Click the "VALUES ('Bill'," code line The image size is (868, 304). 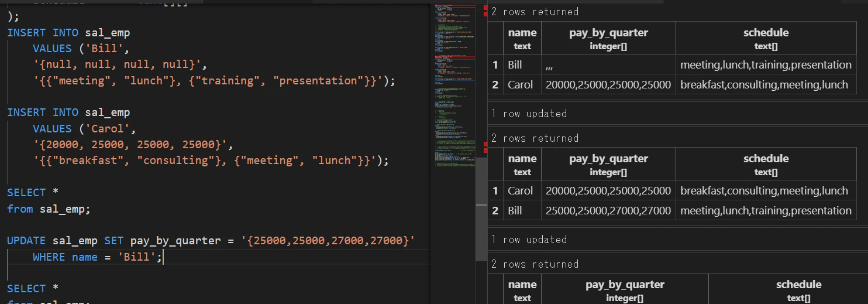(x=81, y=49)
